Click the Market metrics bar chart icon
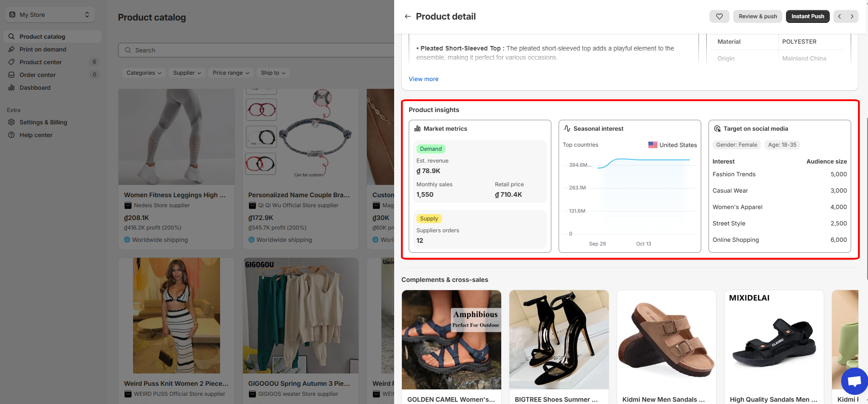The height and width of the screenshot is (404, 868). click(x=417, y=129)
